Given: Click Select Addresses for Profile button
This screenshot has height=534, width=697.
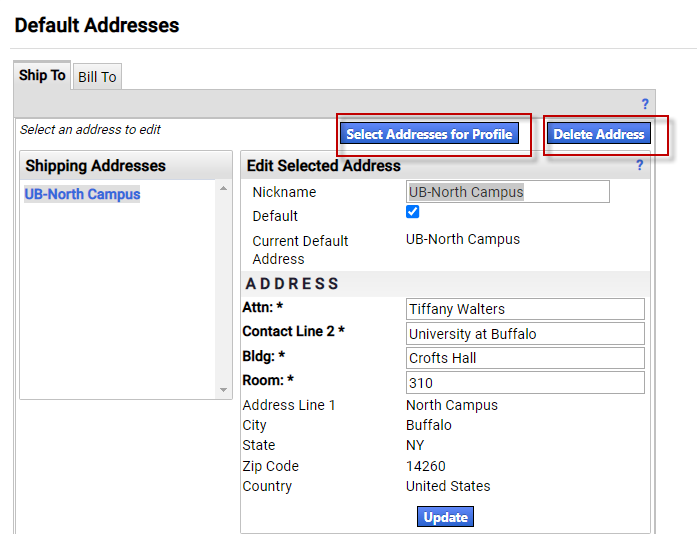Looking at the screenshot, I should (x=429, y=134).
